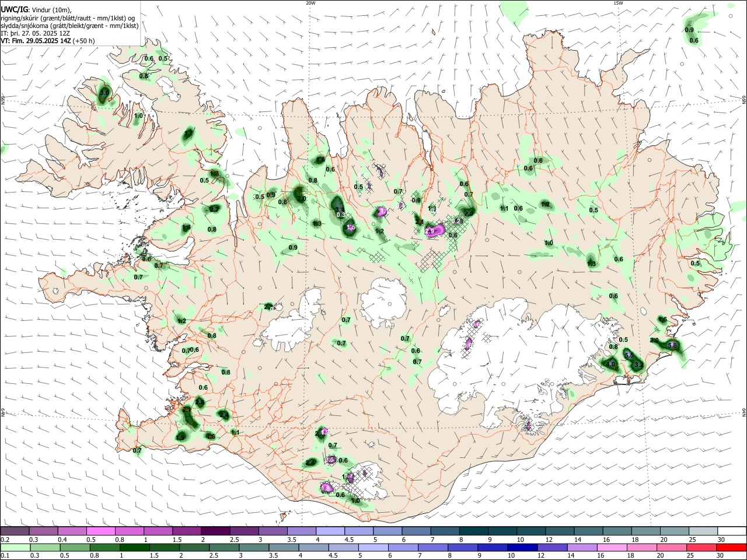
Task: Click the 'slydda/snjókoma' snow legend description line
Action: pos(69,26)
